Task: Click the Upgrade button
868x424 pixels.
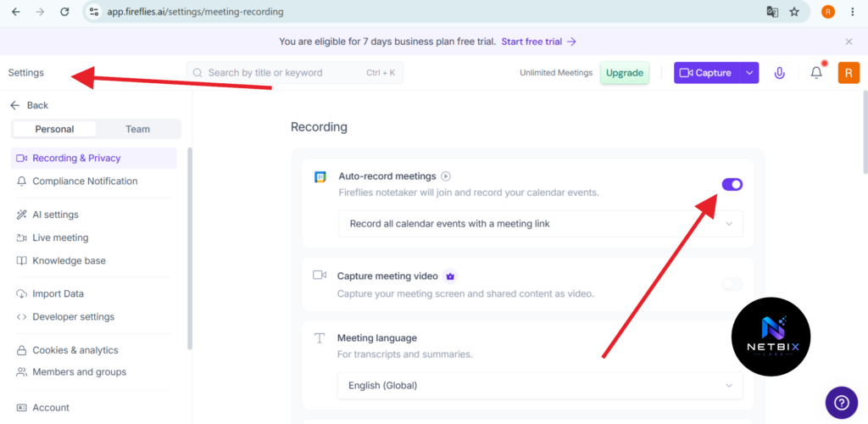Action: [625, 73]
